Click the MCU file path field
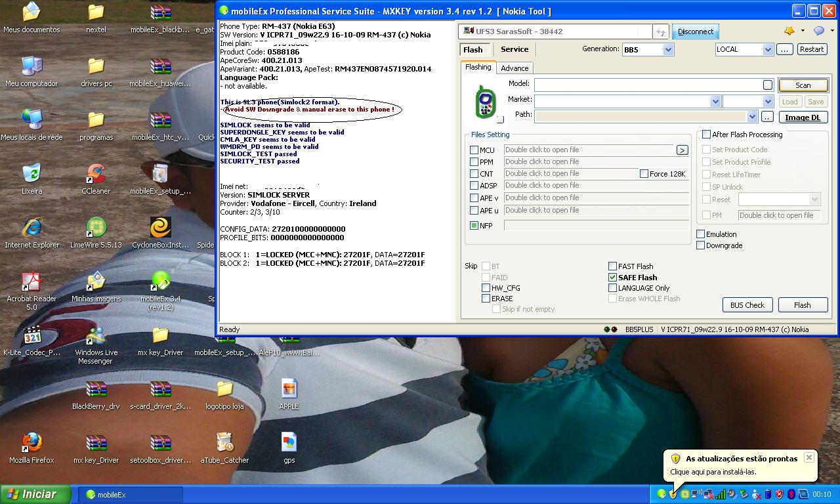Screen dimensions: 840x504 (x=589, y=150)
